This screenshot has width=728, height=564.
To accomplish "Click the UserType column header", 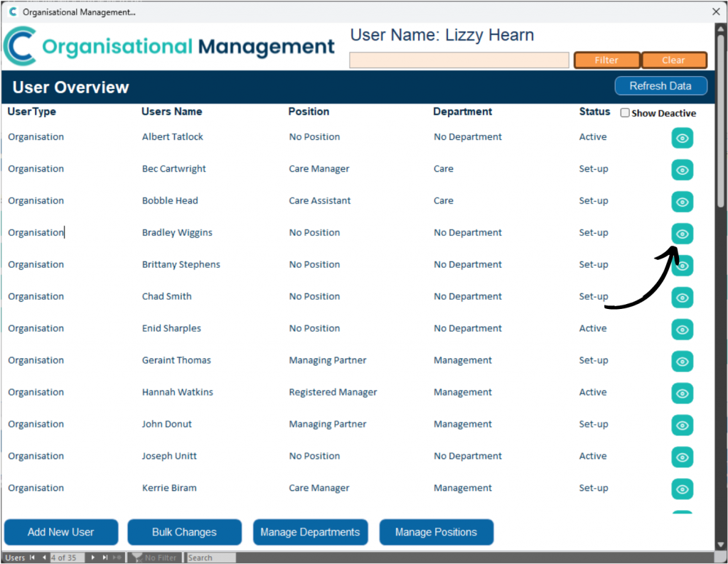I will tap(31, 112).
